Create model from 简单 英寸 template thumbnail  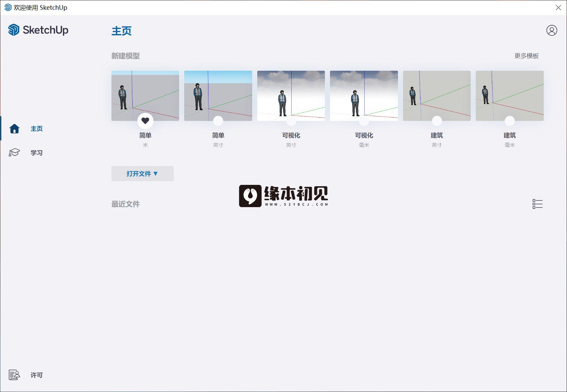(x=218, y=96)
